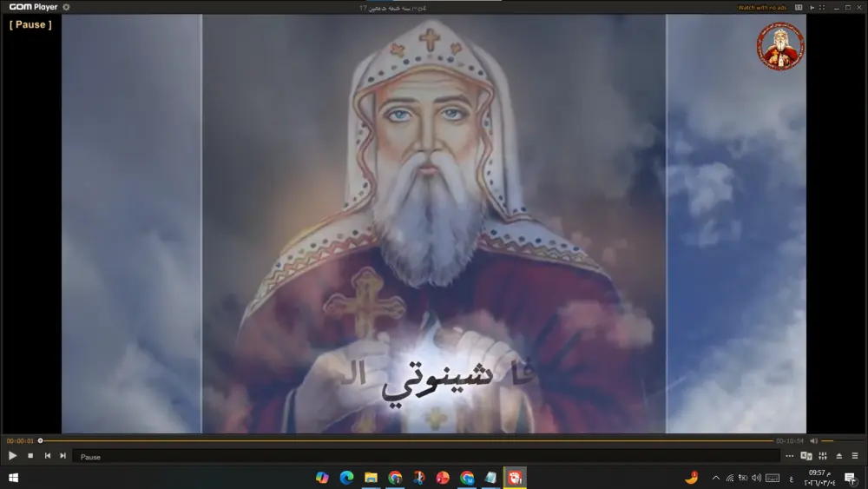Click the video file name in title bar
The width and height of the screenshot is (868, 489).
(x=392, y=8)
